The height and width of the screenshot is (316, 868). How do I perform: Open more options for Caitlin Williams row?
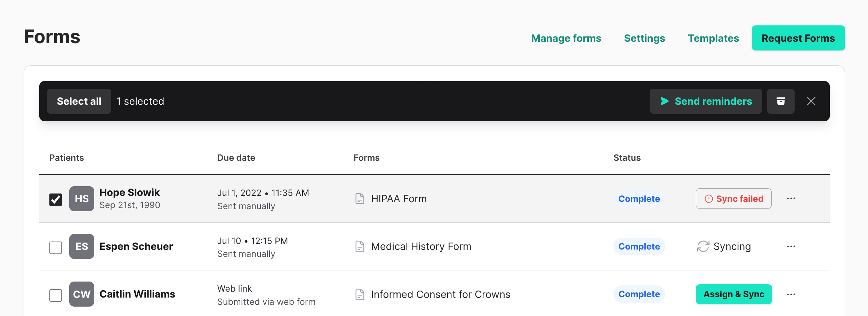click(x=791, y=294)
